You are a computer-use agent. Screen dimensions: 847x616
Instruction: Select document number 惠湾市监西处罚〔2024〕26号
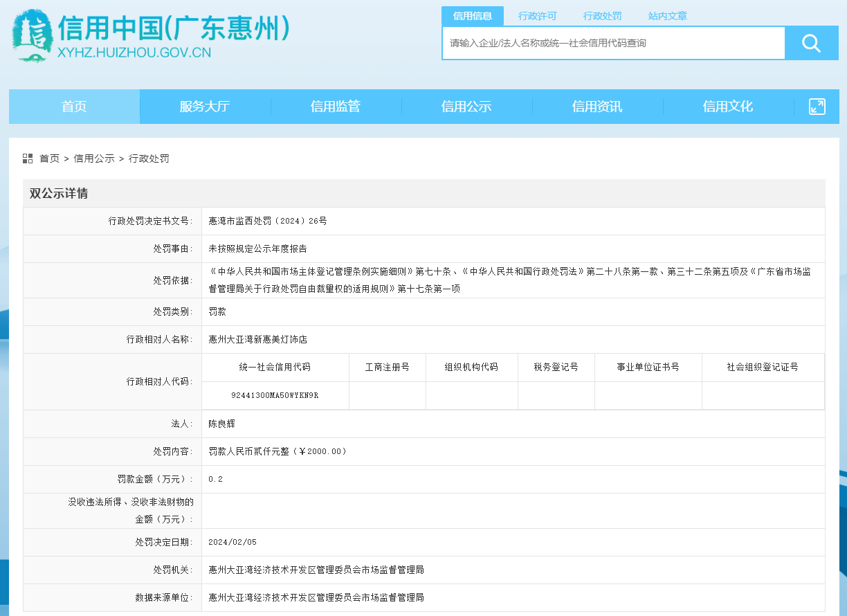tap(268, 221)
